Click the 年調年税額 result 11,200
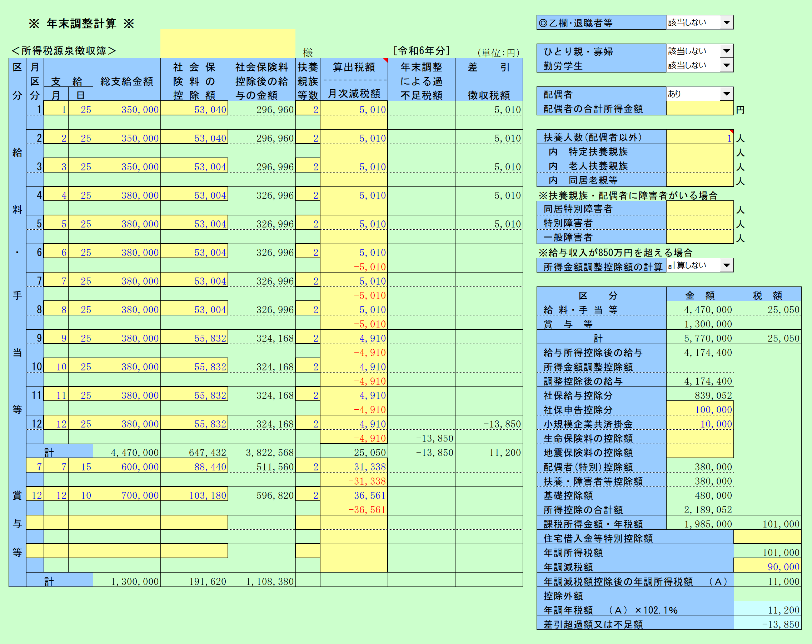 767,609
